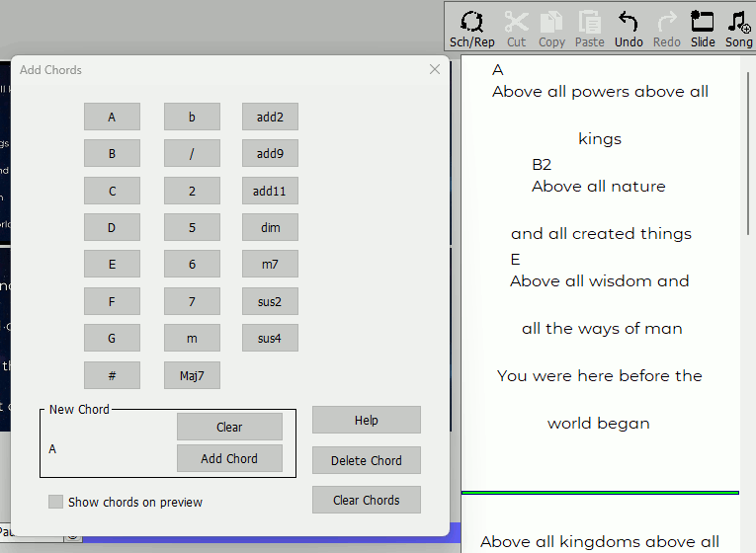The image size is (756, 553).
Task: Clear the new chord entry
Action: [x=229, y=427]
